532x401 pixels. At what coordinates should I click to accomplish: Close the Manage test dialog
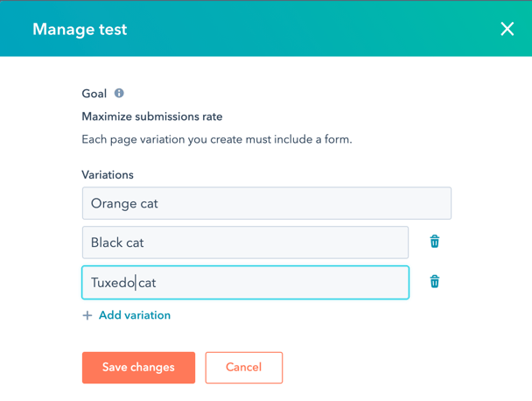(x=507, y=29)
